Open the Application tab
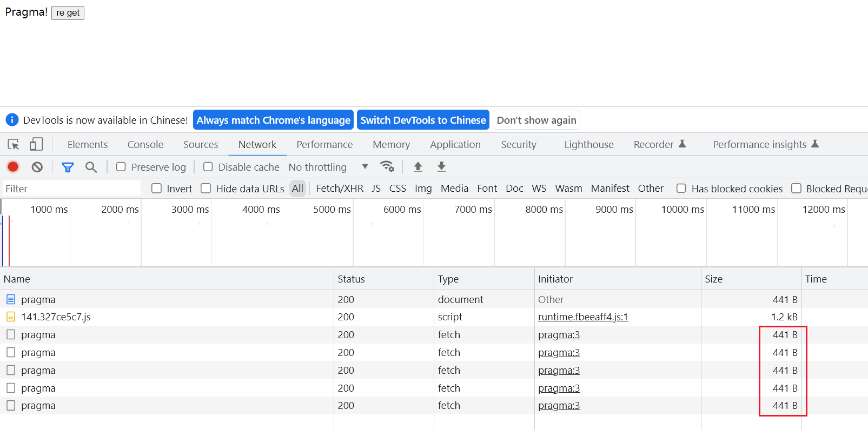Screen dimensions: 868x430 pos(455,144)
